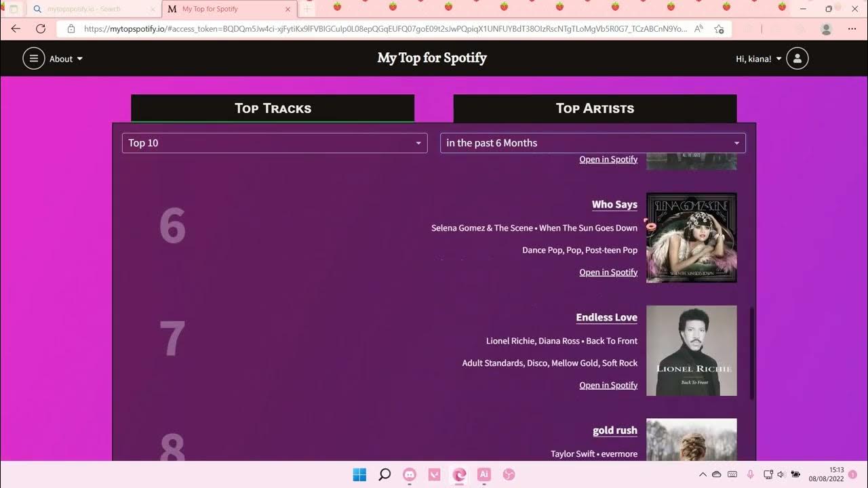Add page to favorites with the star icon

pyautogui.click(x=719, y=29)
